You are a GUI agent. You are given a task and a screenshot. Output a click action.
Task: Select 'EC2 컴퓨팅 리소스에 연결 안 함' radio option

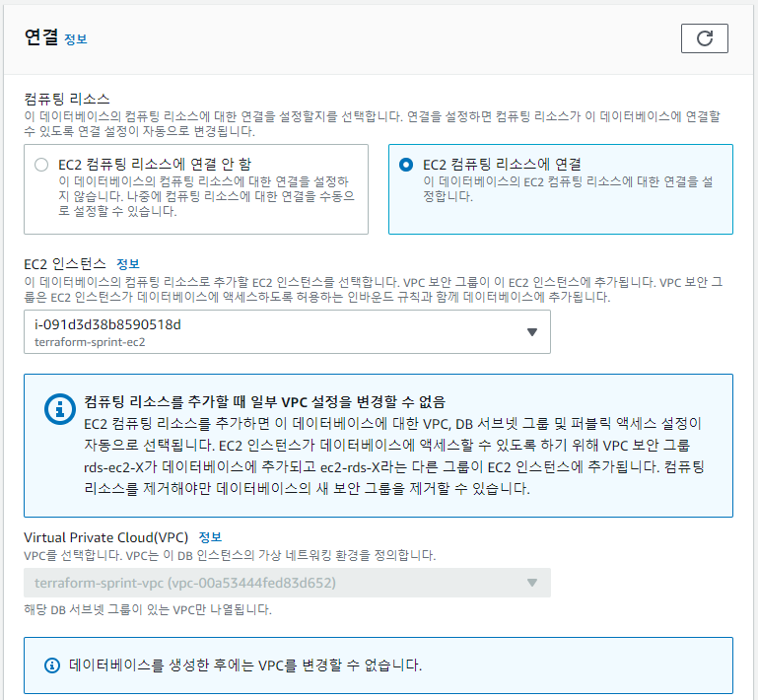coord(41,165)
